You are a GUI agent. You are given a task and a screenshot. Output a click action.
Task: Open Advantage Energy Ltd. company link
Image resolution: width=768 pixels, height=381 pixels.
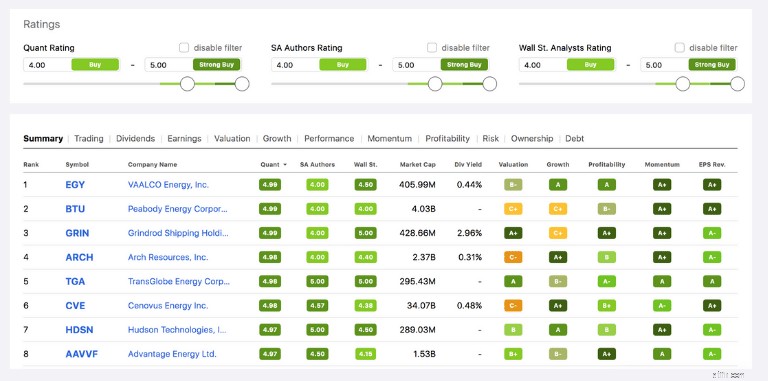(x=172, y=354)
